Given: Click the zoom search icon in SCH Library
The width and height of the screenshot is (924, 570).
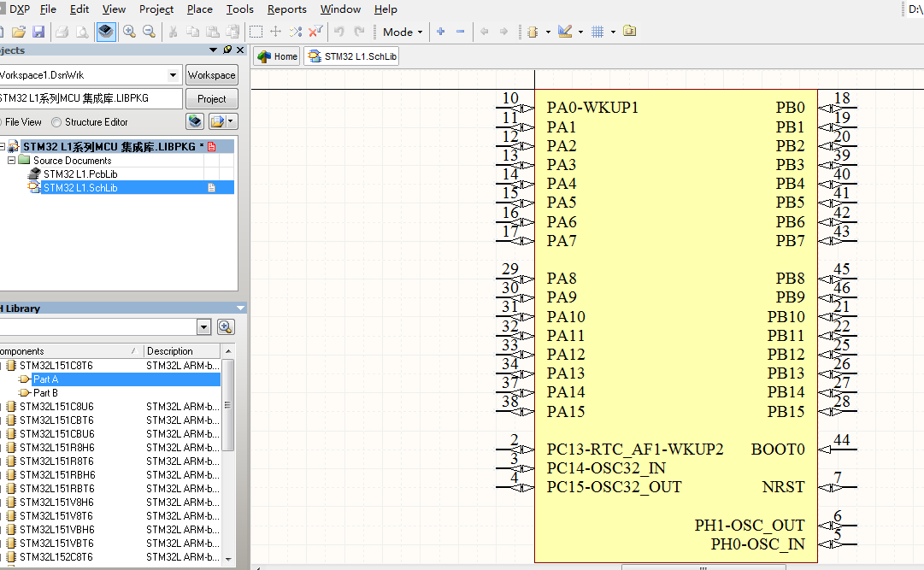Looking at the screenshot, I should pos(226,326).
